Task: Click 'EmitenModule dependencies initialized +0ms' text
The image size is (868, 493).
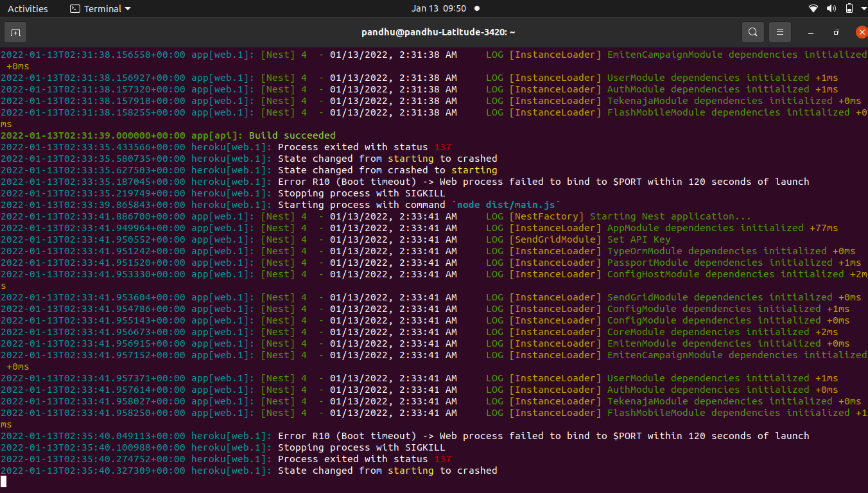Action: coord(728,343)
